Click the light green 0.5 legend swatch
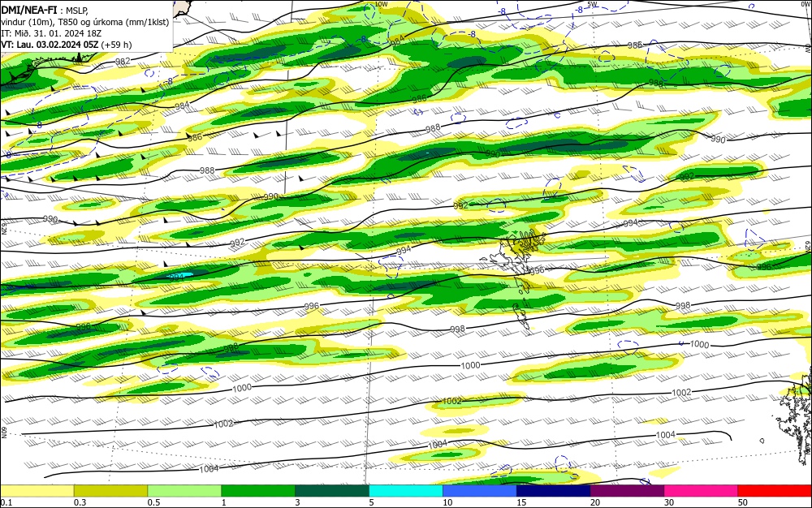The image size is (812, 508). pyautogui.click(x=184, y=491)
